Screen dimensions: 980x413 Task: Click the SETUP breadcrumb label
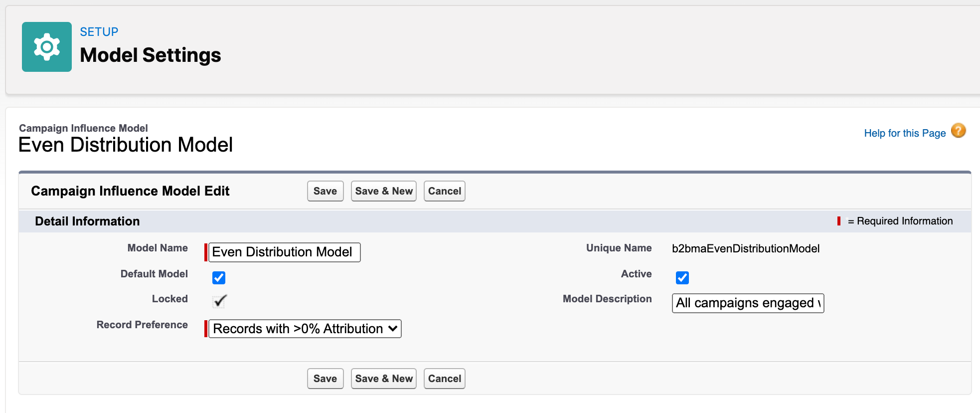(x=99, y=32)
